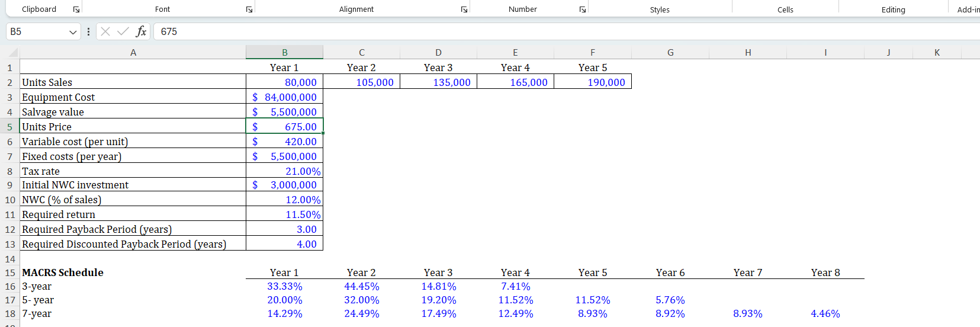Select 3-year Year 4 rate 7.41%

[x=516, y=286]
